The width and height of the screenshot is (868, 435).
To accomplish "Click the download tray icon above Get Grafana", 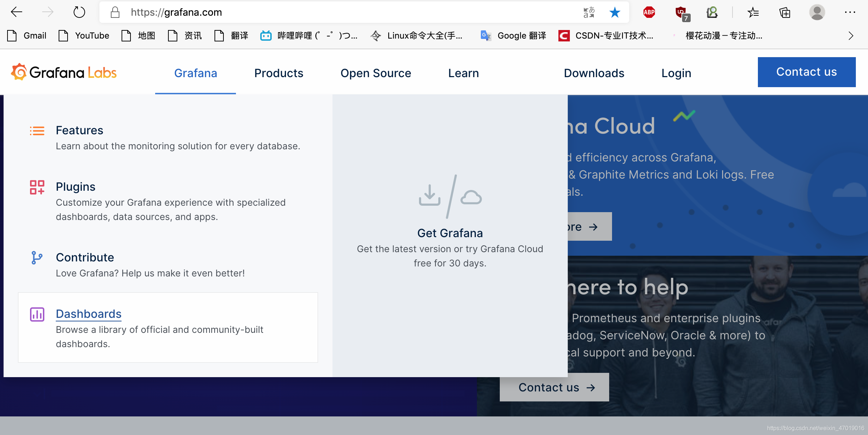I will click(429, 195).
